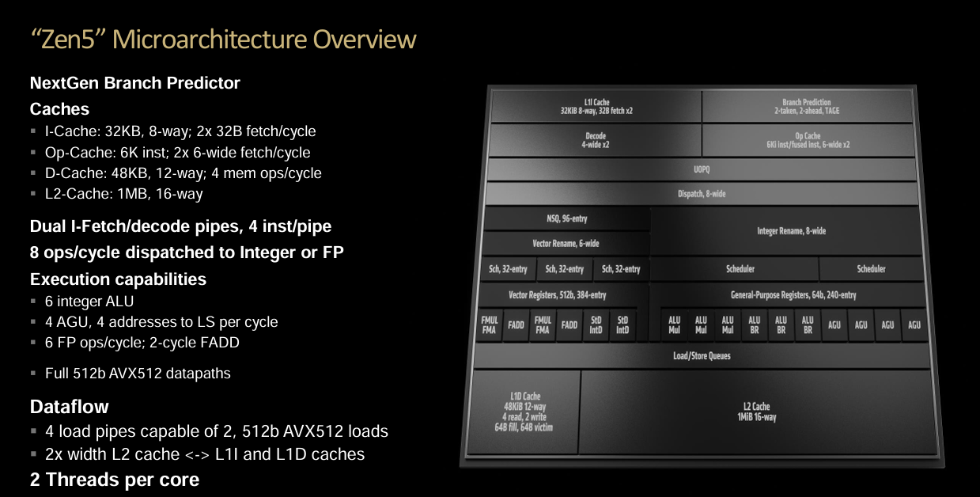This screenshot has width=980, height=497.
Task: Select the Vector Rename 6-wide block
Action: pos(566,243)
